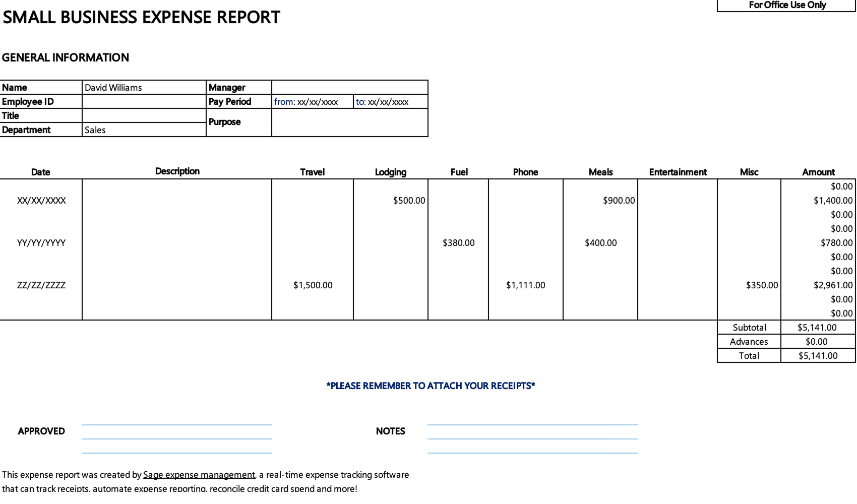857x504 pixels.
Task: Click the $500.00 Lodging amount
Action: coord(408,200)
